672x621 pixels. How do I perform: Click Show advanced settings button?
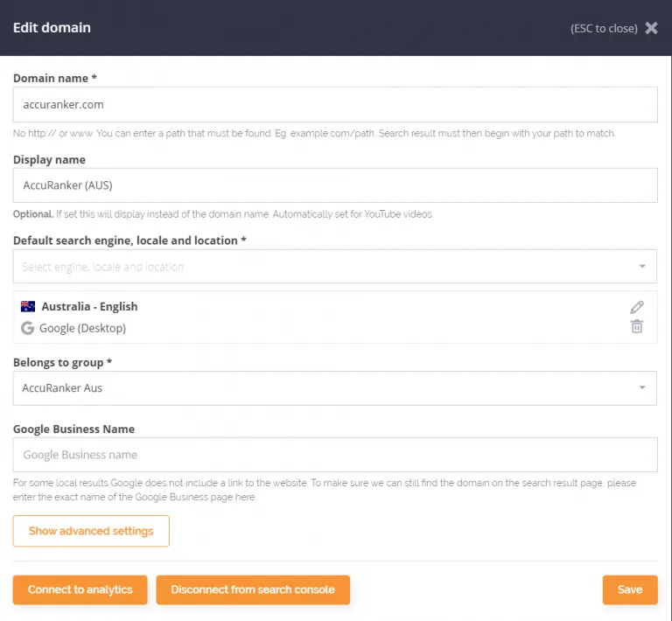[x=91, y=531]
